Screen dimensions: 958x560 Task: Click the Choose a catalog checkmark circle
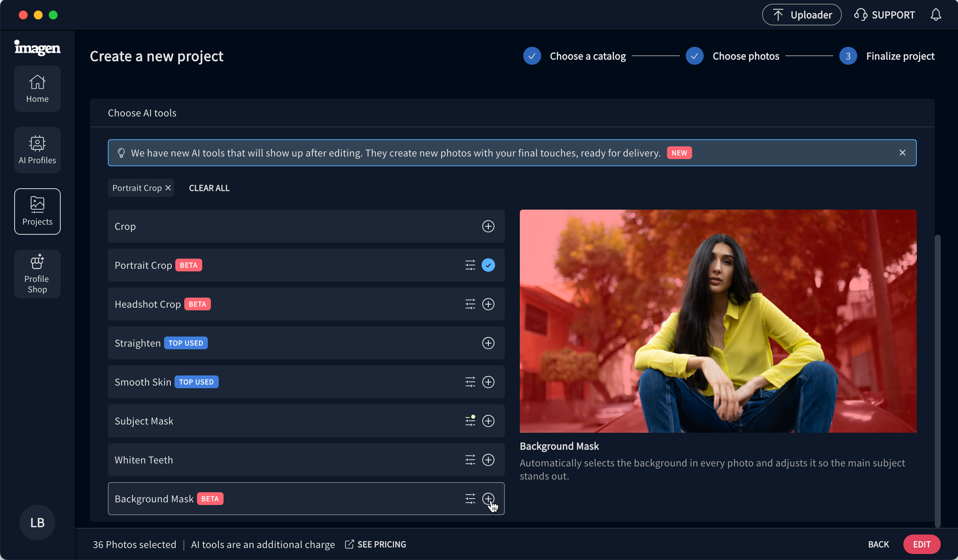(x=532, y=56)
